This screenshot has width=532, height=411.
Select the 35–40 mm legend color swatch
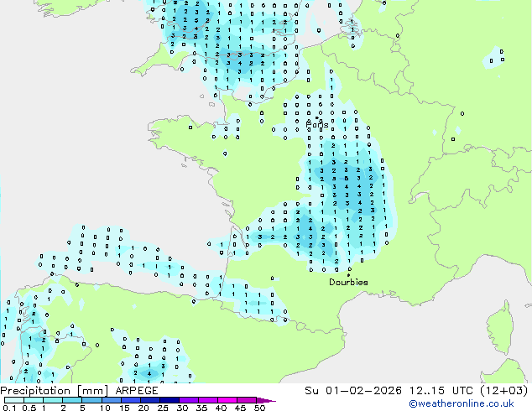tap(207, 400)
